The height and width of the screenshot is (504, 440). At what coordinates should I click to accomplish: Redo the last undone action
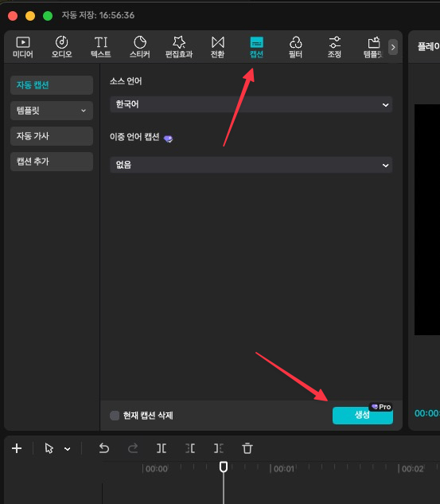pyautogui.click(x=133, y=448)
